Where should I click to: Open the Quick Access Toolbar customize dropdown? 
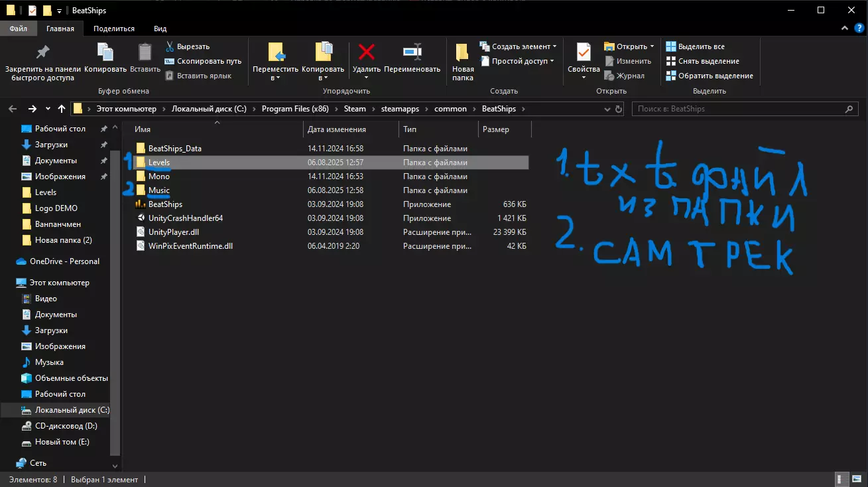59,11
